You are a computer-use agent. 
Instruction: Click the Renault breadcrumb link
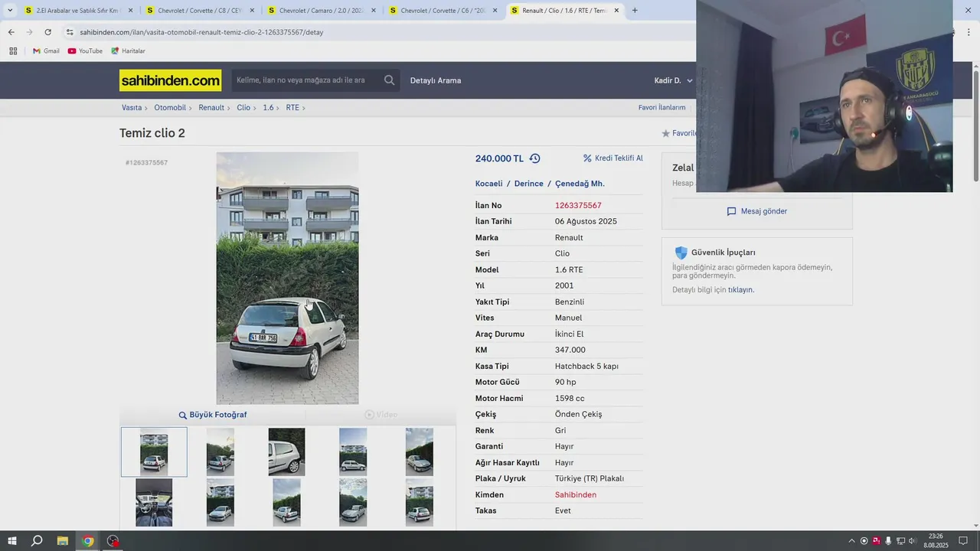(x=211, y=108)
